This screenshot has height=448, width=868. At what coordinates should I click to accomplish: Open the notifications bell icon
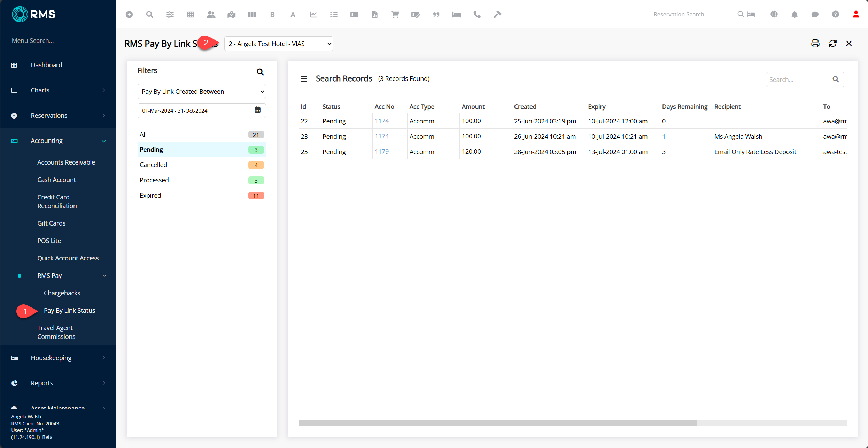pyautogui.click(x=795, y=14)
